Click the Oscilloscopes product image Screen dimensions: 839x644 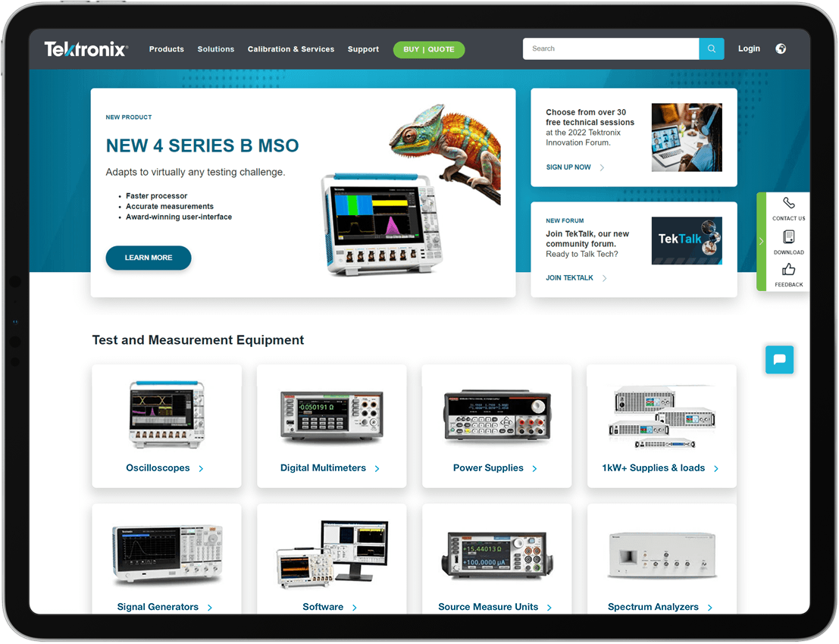[167, 414]
